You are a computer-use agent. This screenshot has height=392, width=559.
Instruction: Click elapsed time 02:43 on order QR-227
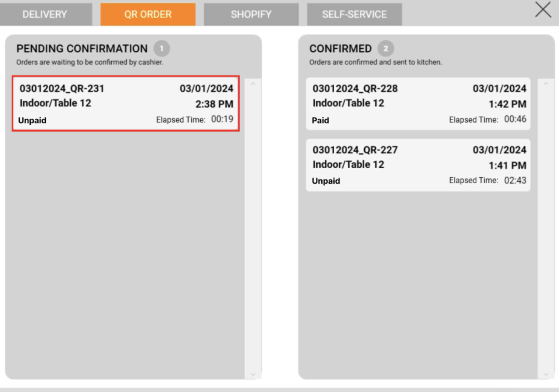(515, 180)
